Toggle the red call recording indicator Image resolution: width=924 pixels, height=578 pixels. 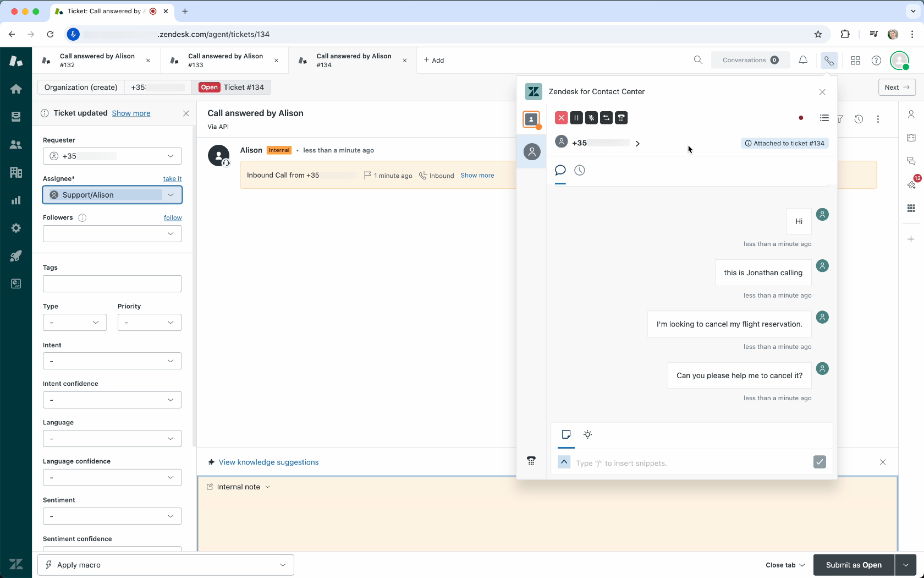tap(801, 118)
